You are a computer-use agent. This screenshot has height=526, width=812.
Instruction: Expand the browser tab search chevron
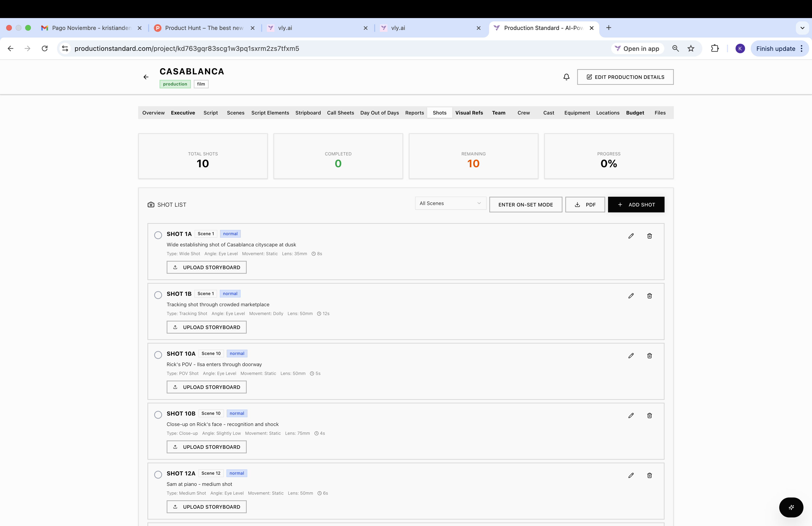(x=802, y=28)
